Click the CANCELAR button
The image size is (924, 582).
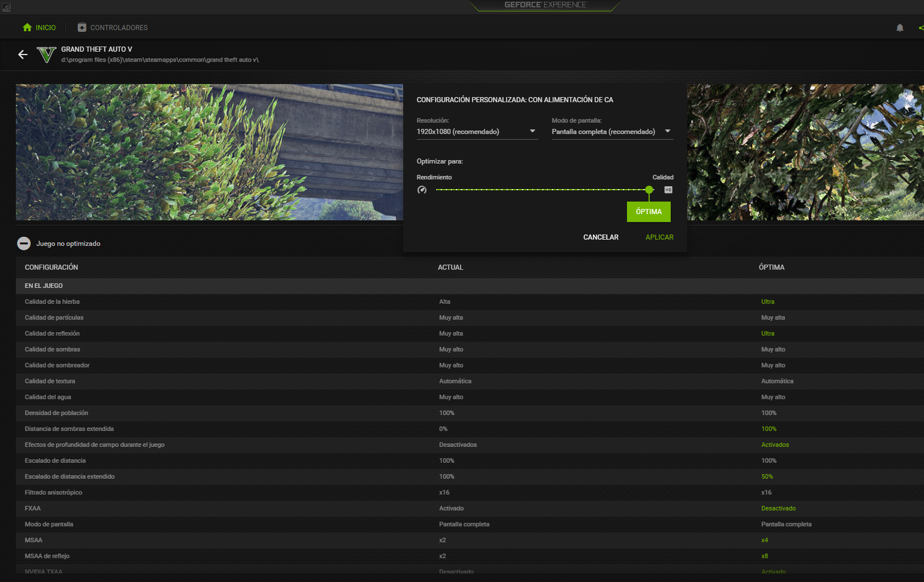(x=601, y=237)
